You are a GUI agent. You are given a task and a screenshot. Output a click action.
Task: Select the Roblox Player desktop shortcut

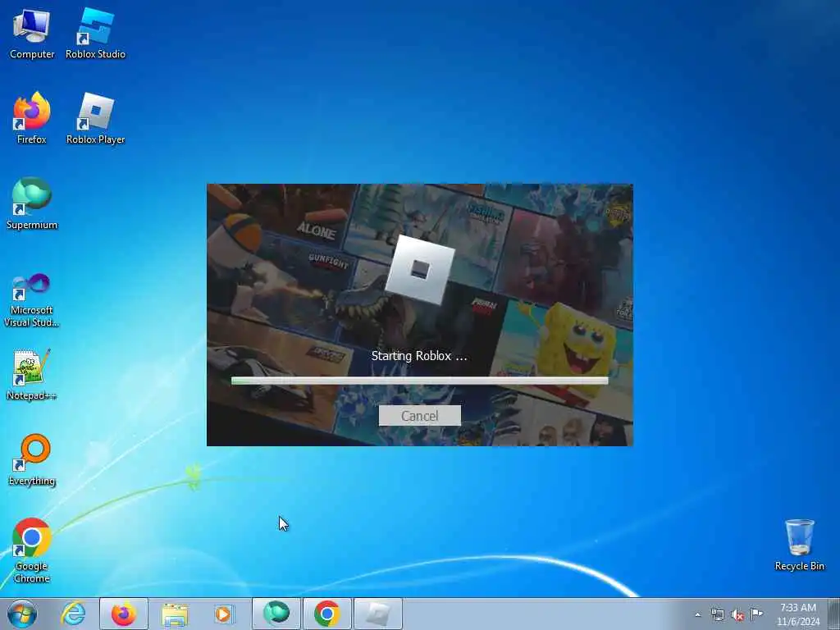[95, 118]
